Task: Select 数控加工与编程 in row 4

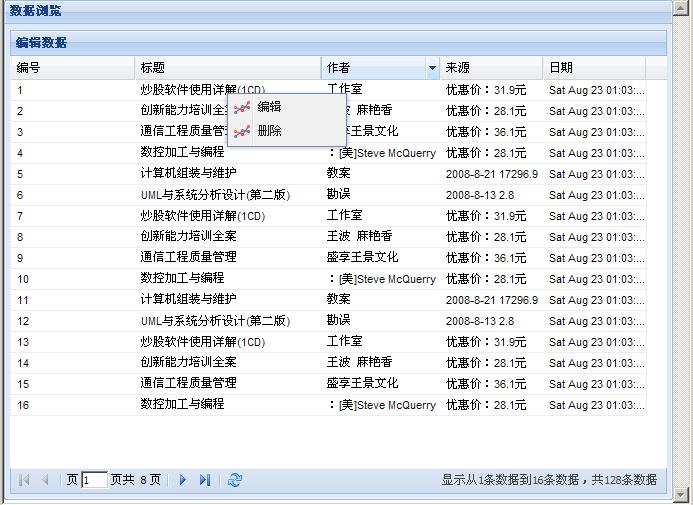Action: pos(183,152)
